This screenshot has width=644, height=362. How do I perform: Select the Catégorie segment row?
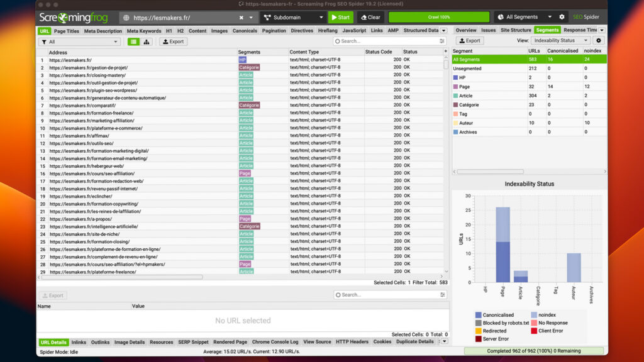(x=530, y=105)
